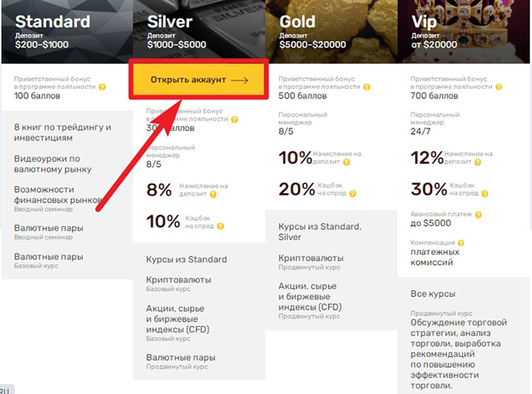Select the Standard account header image
This screenshot has width=532, height=394.
pyautogui.click(x=67, y=32)
